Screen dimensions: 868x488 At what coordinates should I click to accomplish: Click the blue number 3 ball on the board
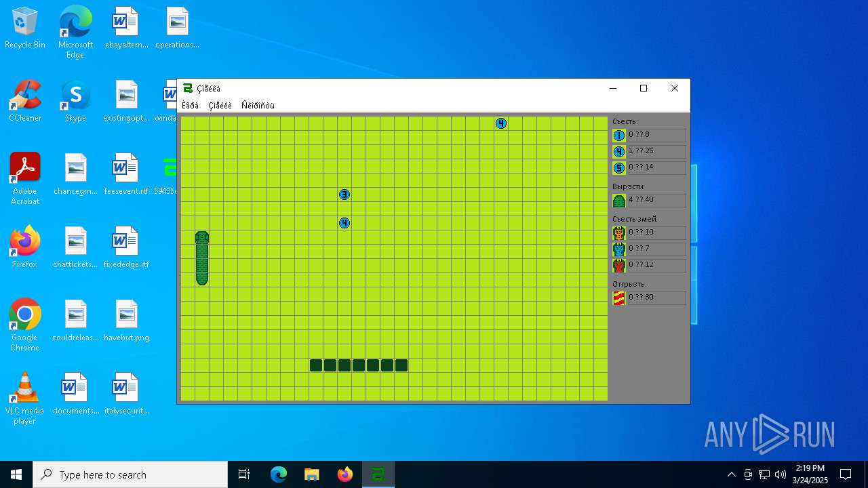(x=344, y=195)
